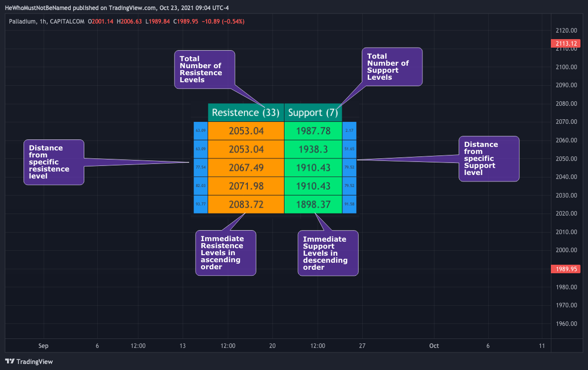Click the change value −10.89 (−0.54%)
The width and height of the screenshot is (588, 370).
tap(223, 22)
